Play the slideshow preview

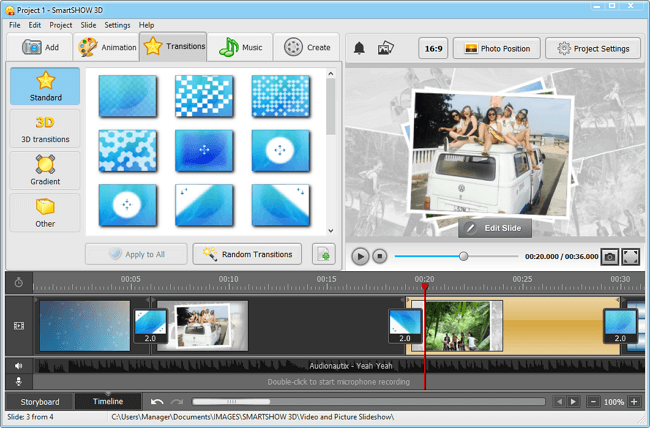tap(360, 256)
